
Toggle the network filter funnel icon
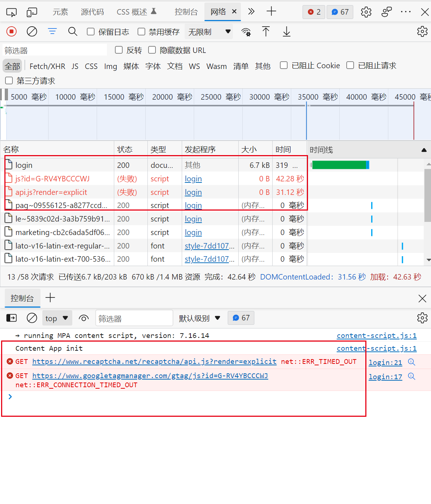[53, 32]
